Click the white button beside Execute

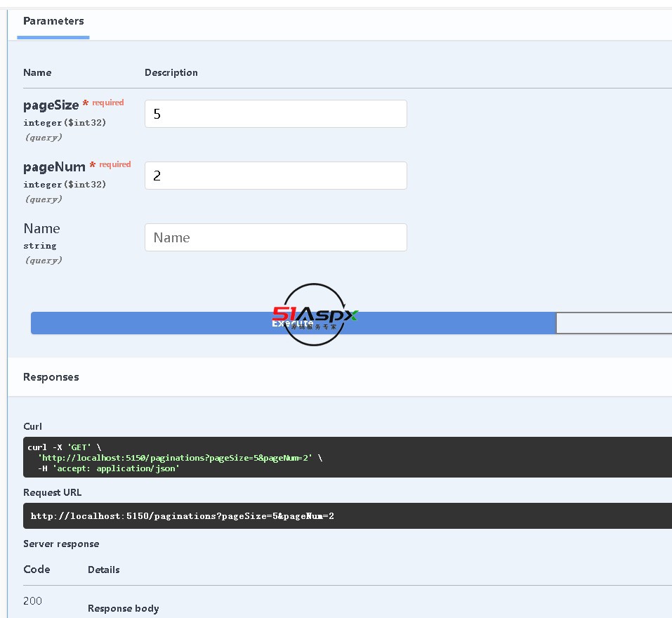614,323
